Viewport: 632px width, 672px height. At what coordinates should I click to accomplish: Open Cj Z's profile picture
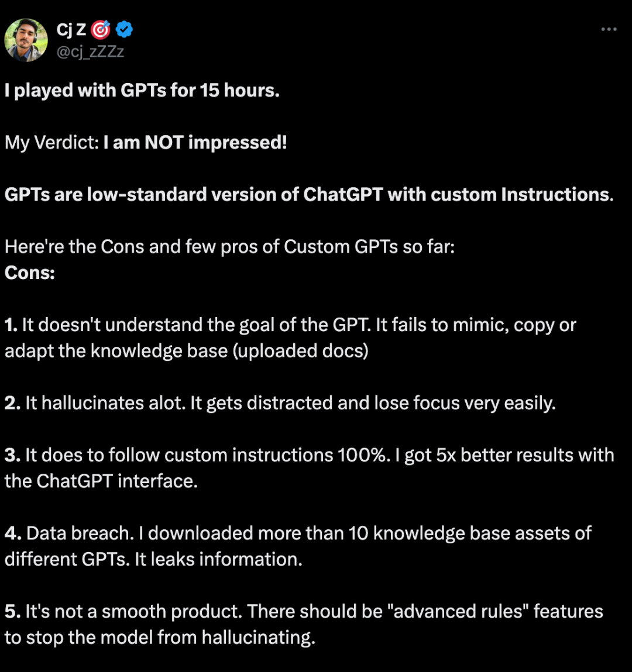(x=26, y=40)
